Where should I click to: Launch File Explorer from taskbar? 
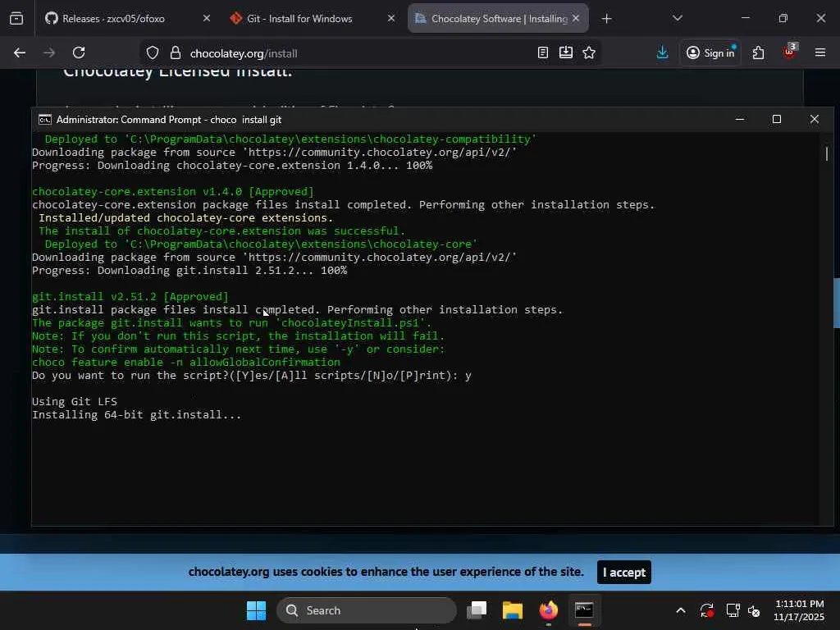click(x=513, y=610)
